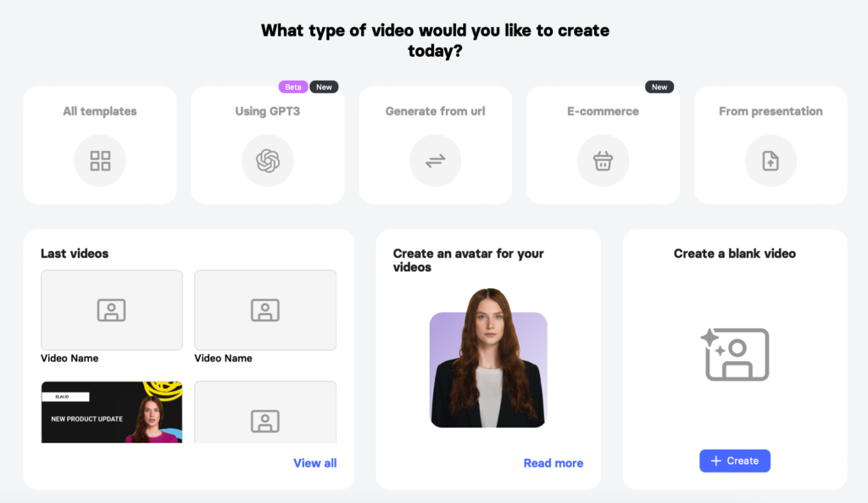
Task: Click the avatar portrait image
Action: pos(488,367)
